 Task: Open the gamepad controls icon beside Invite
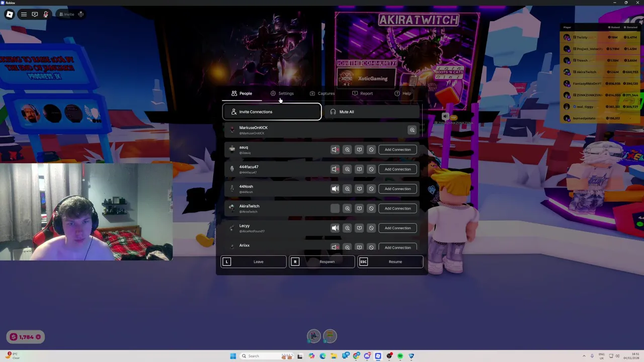[80, 14]
